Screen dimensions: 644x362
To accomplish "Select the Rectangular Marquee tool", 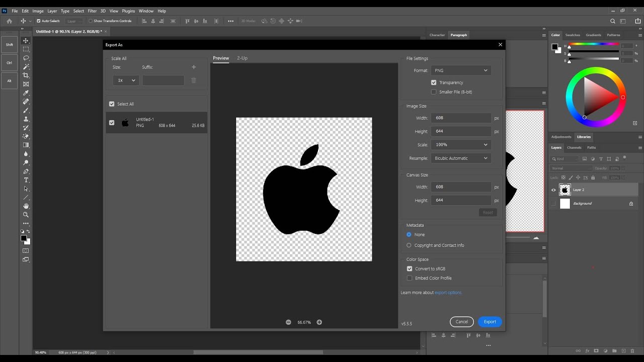I will [26, 49].
